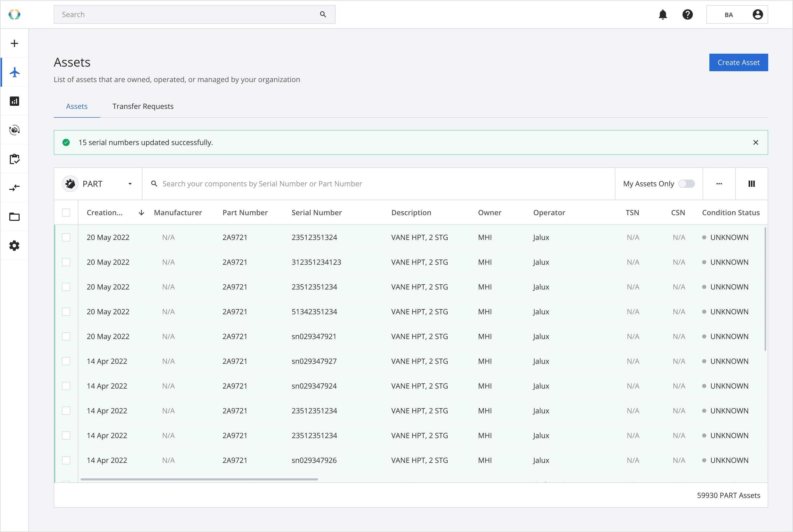Open the transfer arrows sidebar icon

click(14, 188)
